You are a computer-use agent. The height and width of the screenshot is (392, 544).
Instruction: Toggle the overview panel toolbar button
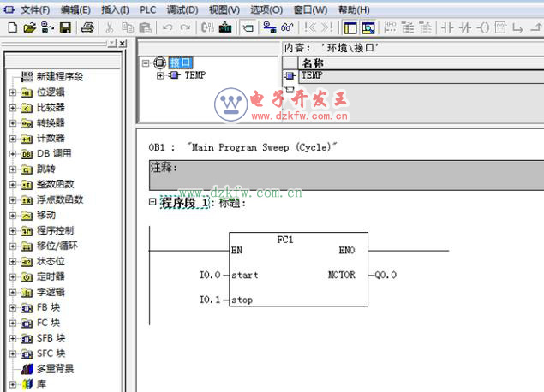click(350, 28)
